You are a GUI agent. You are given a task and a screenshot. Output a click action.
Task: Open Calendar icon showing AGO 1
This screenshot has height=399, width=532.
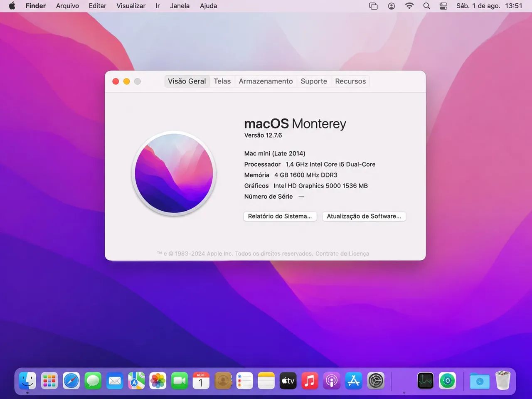click(201, 381)
